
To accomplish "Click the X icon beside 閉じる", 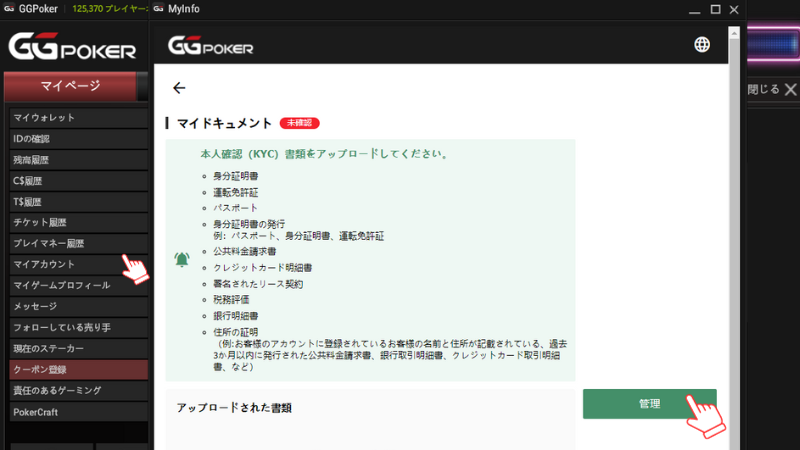I will (791, 90).
